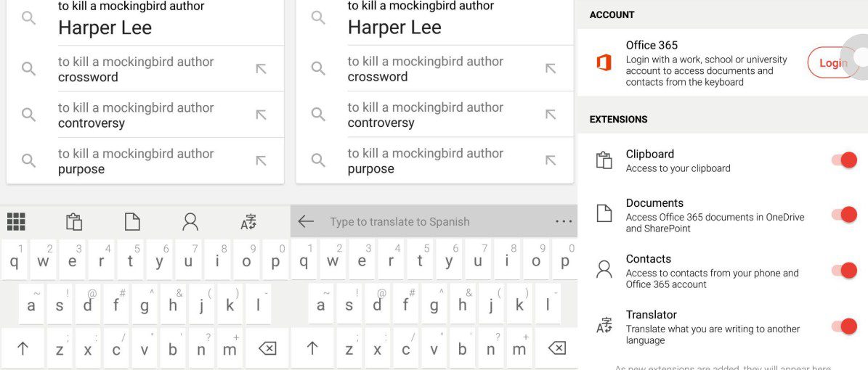
Task: Fill search with 'crossword' suggestion arrow in left panel
Action: pos(261,69)
